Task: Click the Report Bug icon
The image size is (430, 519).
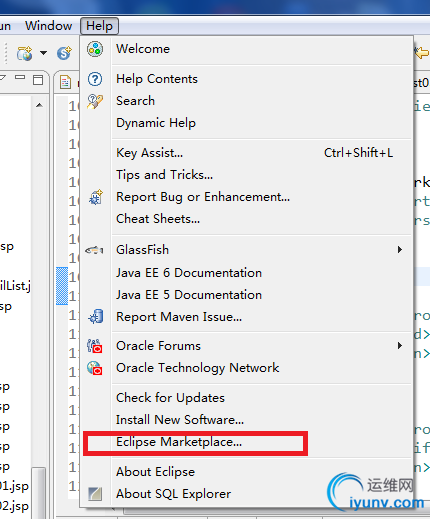Action: [96, 197]
